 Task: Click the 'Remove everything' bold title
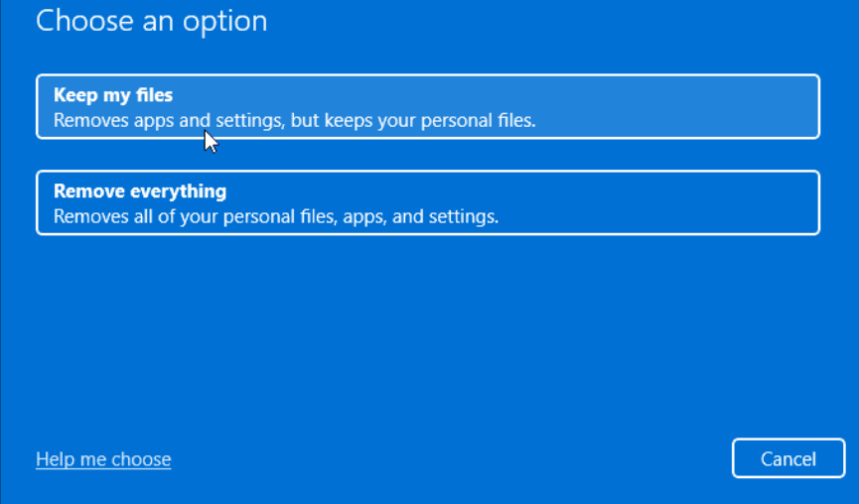(140, 190)
